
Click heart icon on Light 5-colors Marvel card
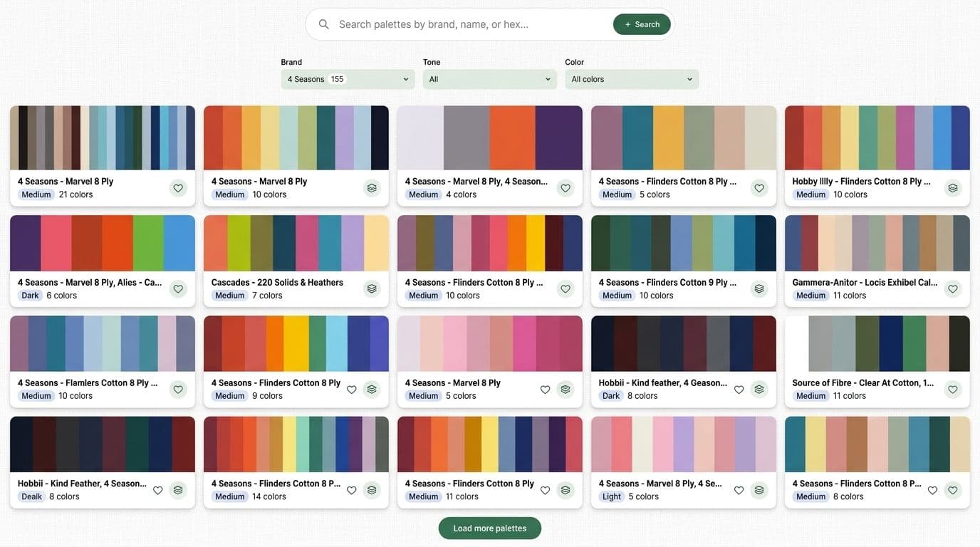[739, 490]
